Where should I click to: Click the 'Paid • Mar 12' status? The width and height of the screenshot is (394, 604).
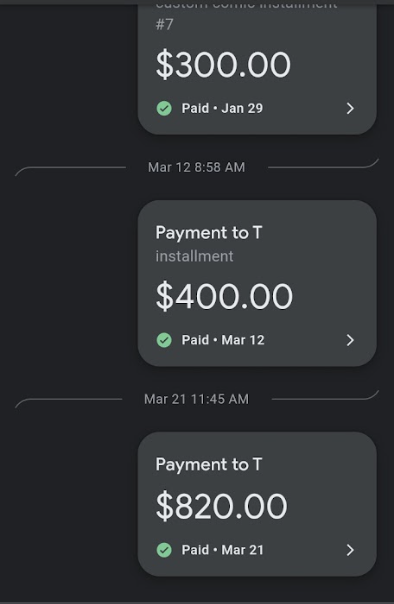(x=223, y=340)
